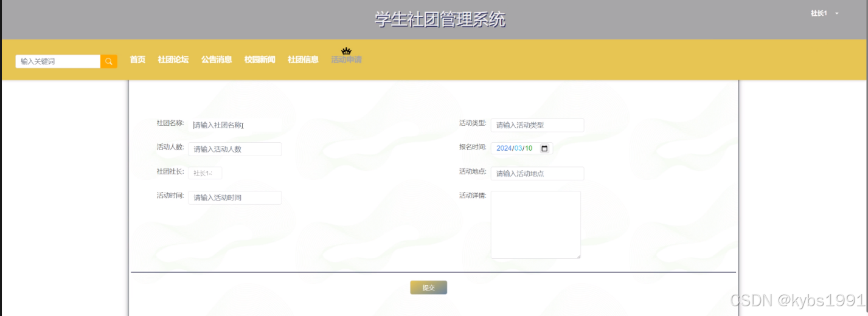Click the 活动地点: label
This screenshot has width=868, height=316.
[x=473, y=171]
